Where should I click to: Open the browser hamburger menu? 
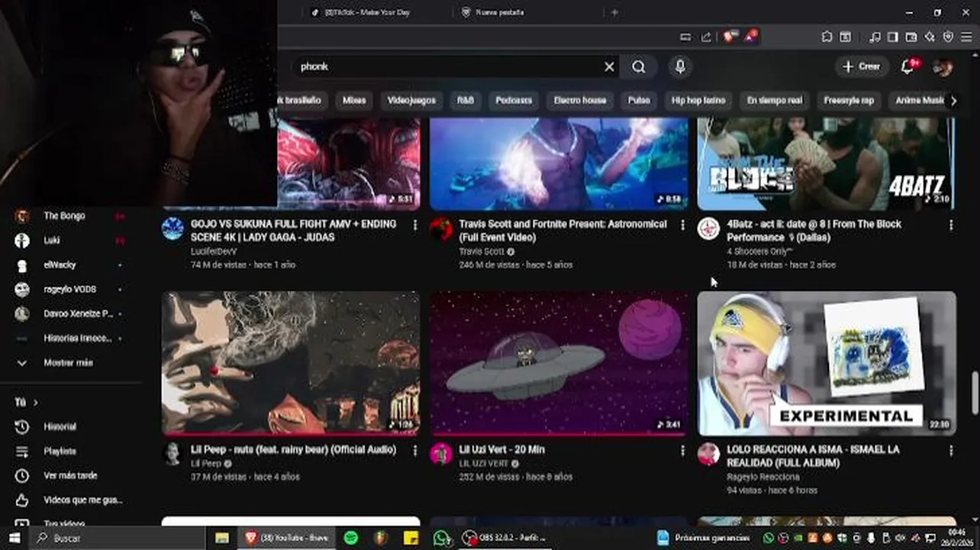[968, 37]
